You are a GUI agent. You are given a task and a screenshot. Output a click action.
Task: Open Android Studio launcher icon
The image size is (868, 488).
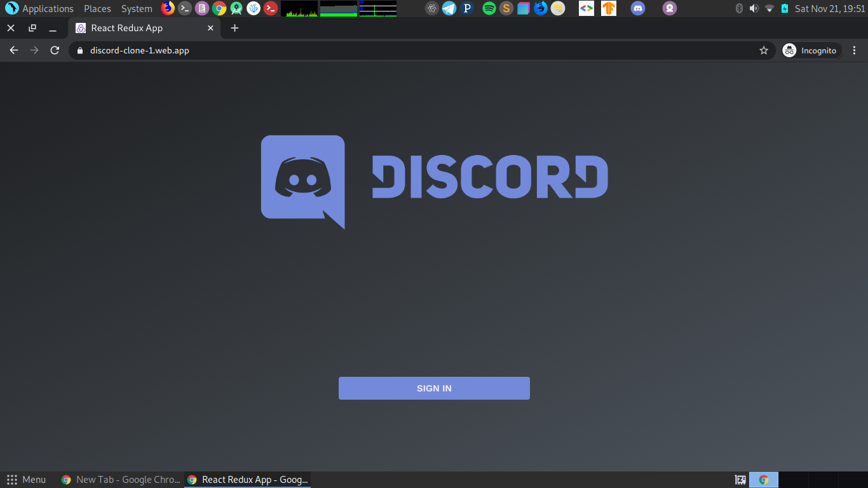pyautogui.click(x=236, y=8)
